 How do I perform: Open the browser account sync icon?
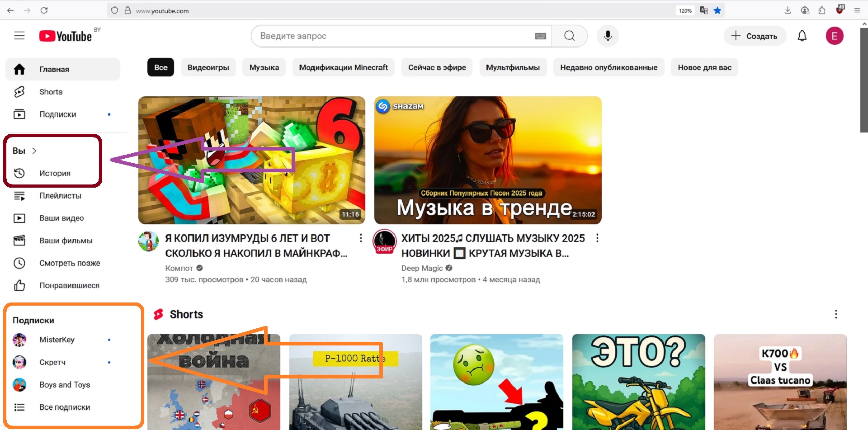tap(805, 10)
